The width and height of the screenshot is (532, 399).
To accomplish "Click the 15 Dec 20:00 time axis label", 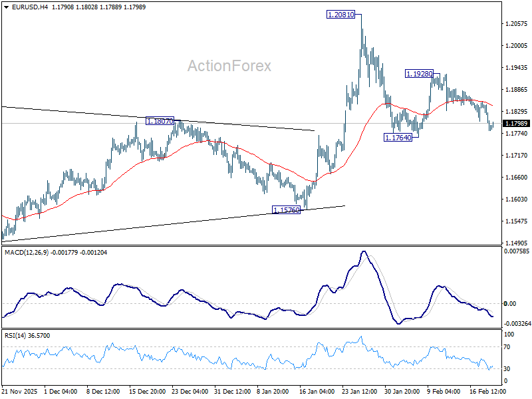I will 147,392.
